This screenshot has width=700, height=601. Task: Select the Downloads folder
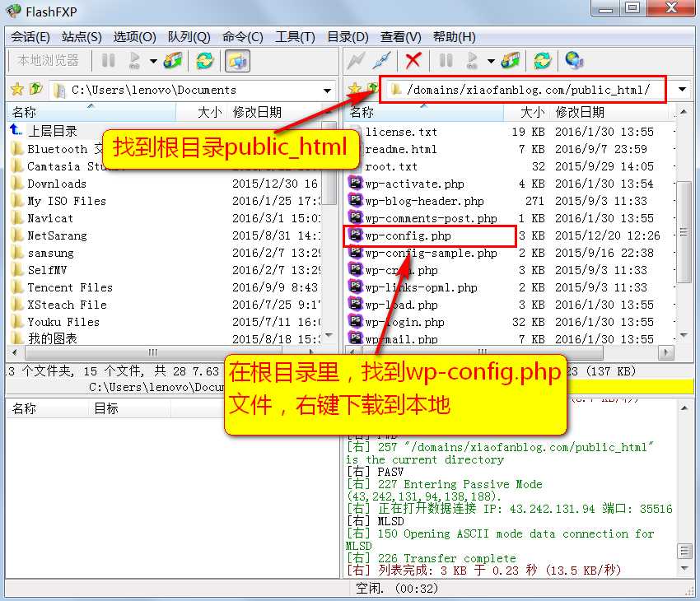pyautogui.click(x=57, y=184)
